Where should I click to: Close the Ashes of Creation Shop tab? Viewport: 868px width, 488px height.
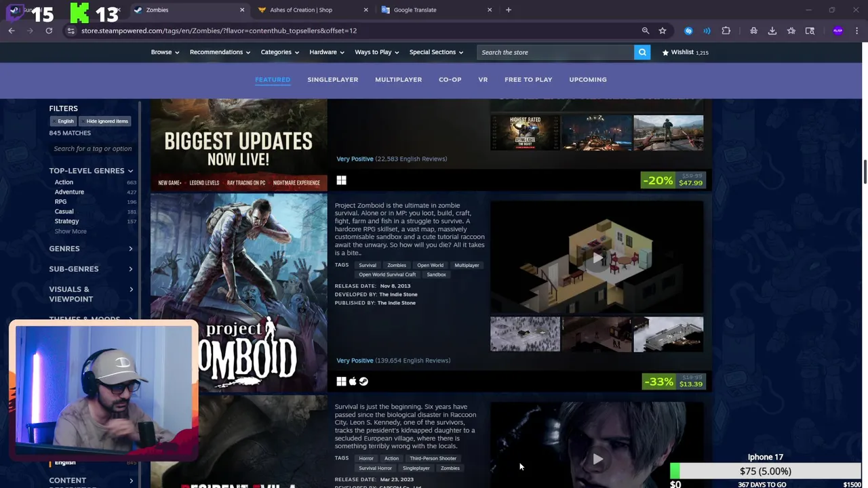[x=366, y=9]
